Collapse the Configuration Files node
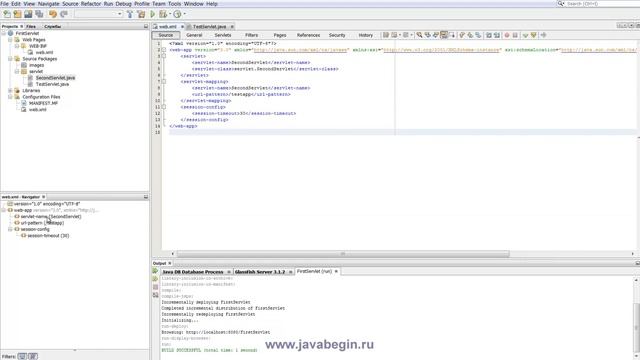This screenshot has height=360, width=640. pos(10,97)
